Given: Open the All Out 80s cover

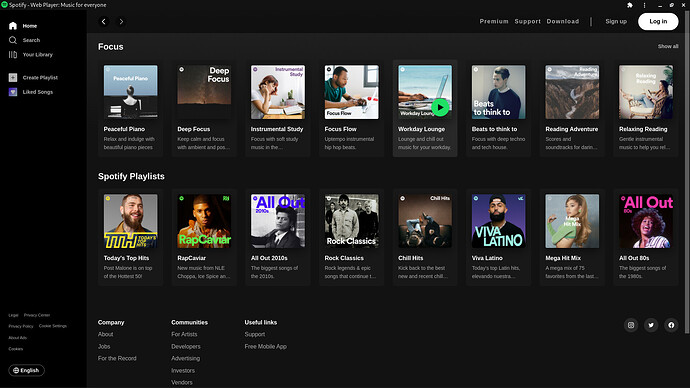Looking at the screenshot, I should [646, 221].
